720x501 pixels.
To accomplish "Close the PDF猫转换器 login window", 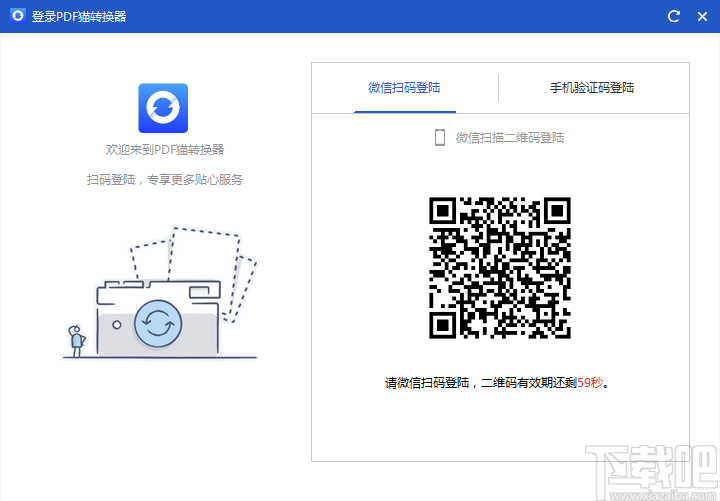I will [702, 17].
